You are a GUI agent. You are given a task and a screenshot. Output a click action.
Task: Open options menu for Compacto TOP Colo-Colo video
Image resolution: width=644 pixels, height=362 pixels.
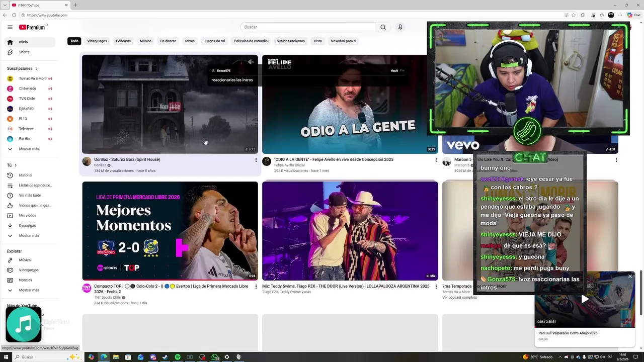click(256, 287)
